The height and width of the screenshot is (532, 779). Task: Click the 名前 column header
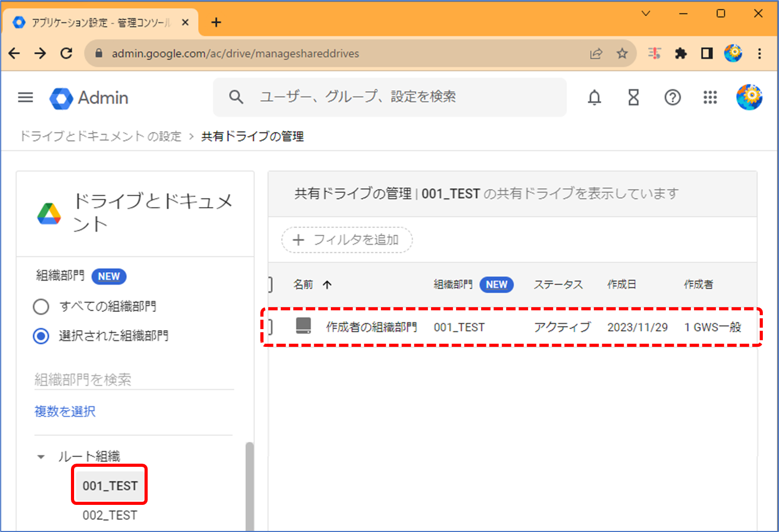point(303,284)
